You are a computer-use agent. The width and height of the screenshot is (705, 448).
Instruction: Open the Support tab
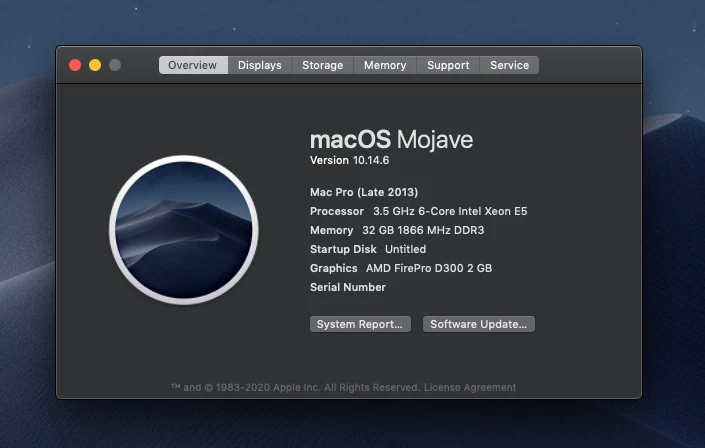448,65
